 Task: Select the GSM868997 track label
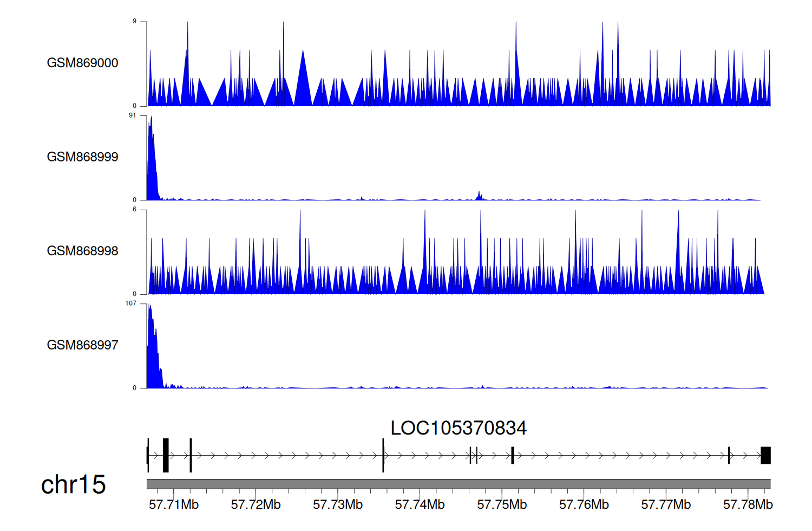(82, 345)
